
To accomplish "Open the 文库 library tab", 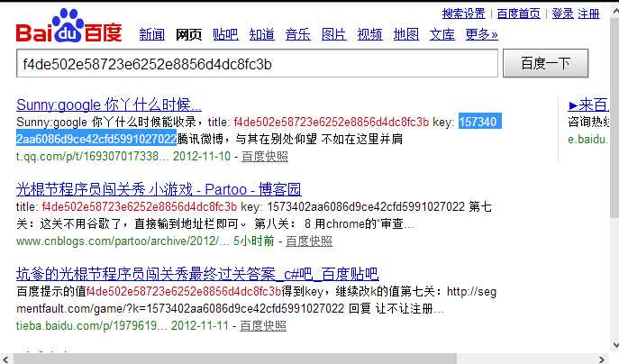I will click(x=442, y=35).
